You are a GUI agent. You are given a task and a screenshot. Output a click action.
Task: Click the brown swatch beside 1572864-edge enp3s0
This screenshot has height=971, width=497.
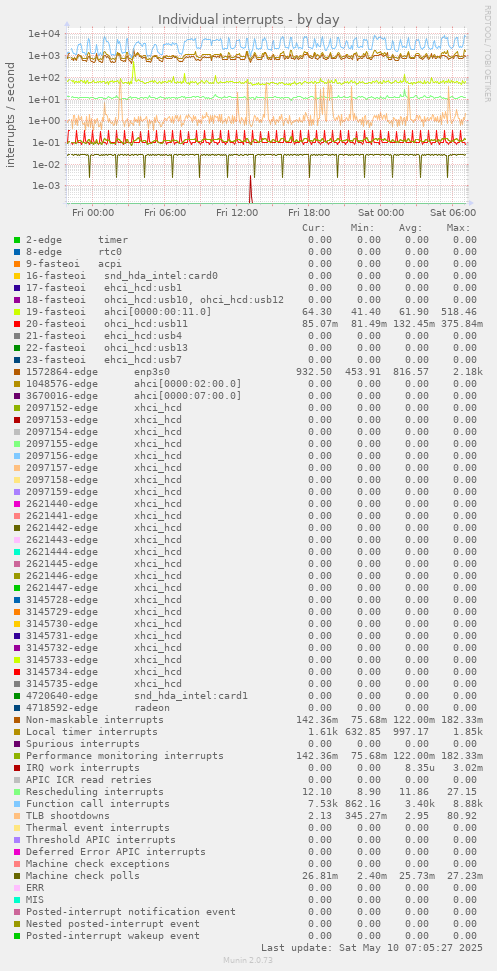pyautogui.click(x=17, y=372)
